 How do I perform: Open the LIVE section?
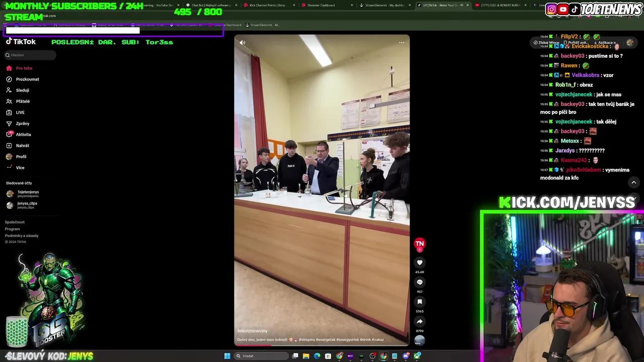(15, 112)
